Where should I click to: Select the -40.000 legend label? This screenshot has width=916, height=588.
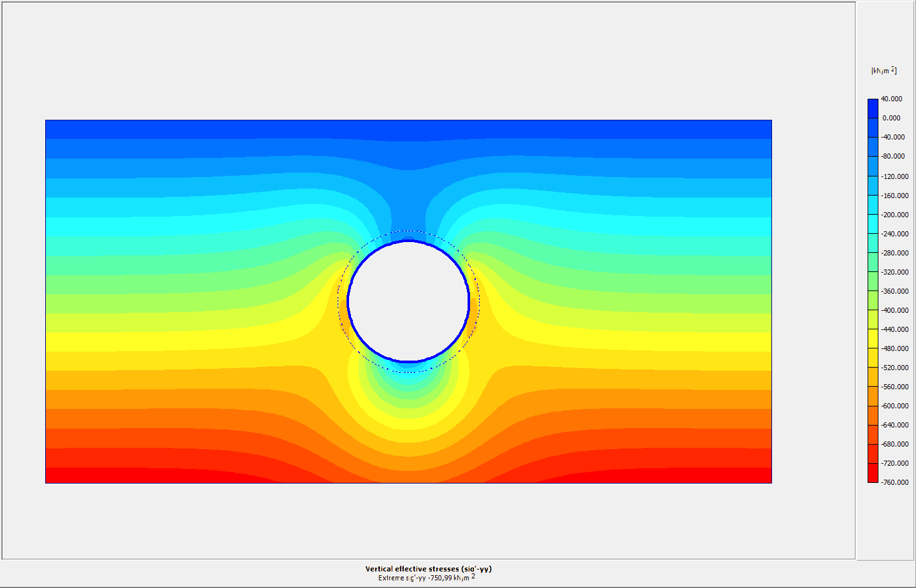(x=893, y=137)
